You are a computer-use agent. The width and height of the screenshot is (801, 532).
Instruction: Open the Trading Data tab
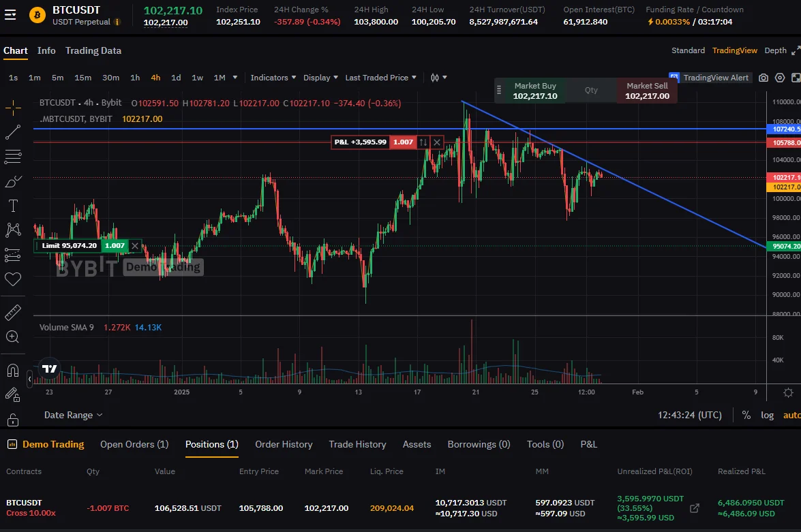pyautogui.click(x=93, y=50)
